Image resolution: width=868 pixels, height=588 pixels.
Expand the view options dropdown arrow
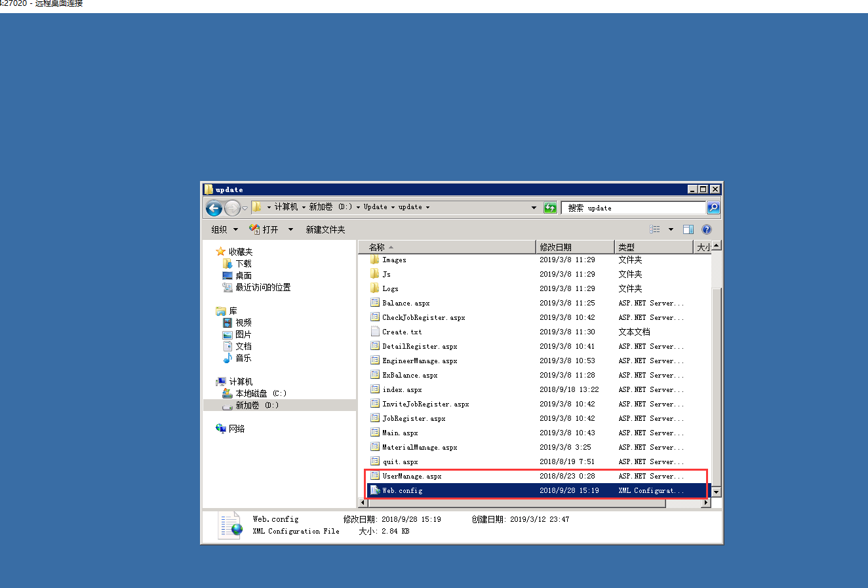[x=671, y=229]
